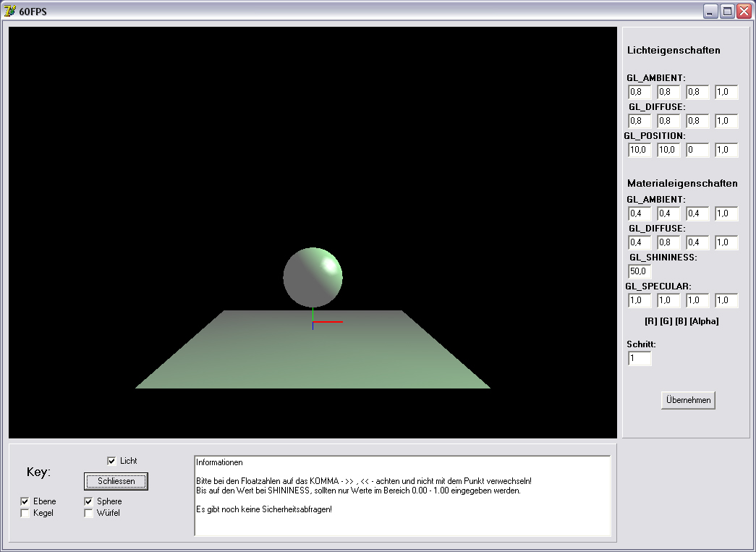The width and height of the screenshot is (756, 552).
Task: Enable the Kegel checkbox
Action: click(25, 514)
